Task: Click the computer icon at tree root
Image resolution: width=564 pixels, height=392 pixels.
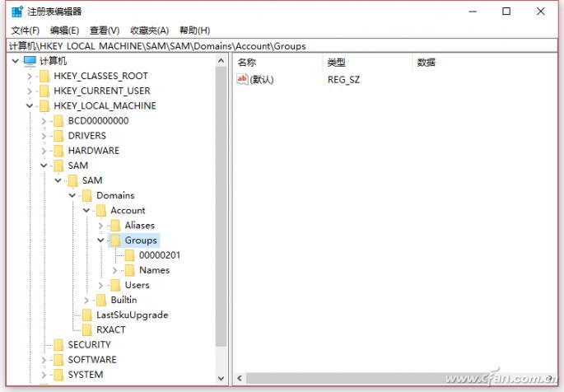Action: [30, 61]
